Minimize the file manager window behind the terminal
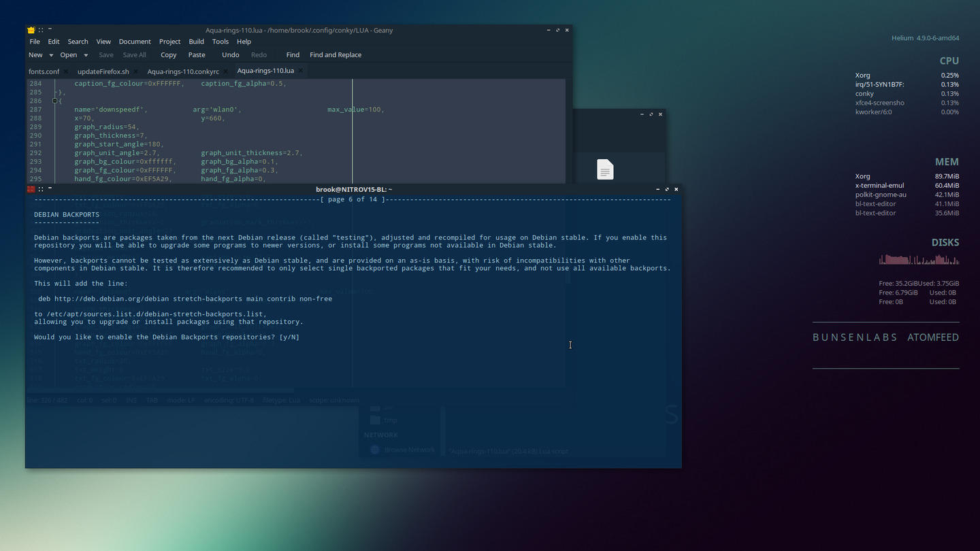The width and height of the screenshot is (980, 551). pos(642,114)
